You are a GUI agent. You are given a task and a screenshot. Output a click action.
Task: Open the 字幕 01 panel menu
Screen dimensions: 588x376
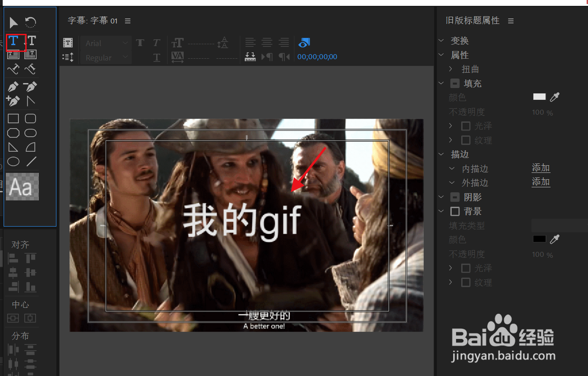coord(128,21)
